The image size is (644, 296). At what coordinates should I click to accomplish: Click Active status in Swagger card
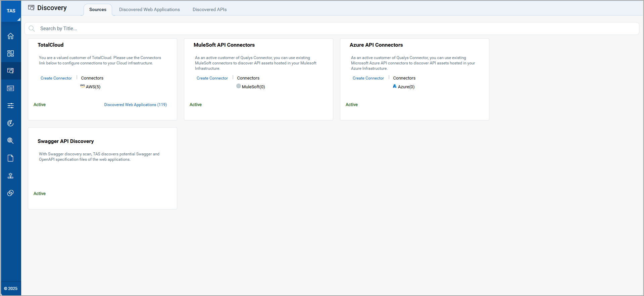40,194
